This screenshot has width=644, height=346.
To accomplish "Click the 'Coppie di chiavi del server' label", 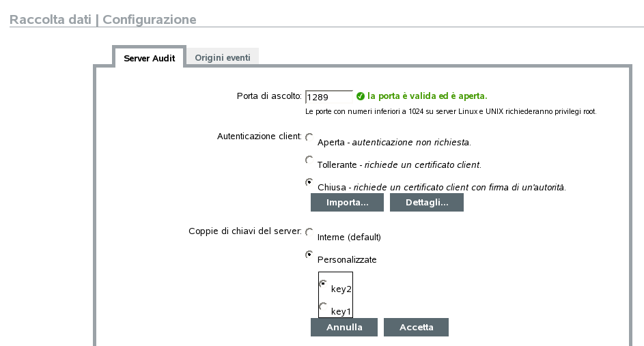I will coord(245,231).
